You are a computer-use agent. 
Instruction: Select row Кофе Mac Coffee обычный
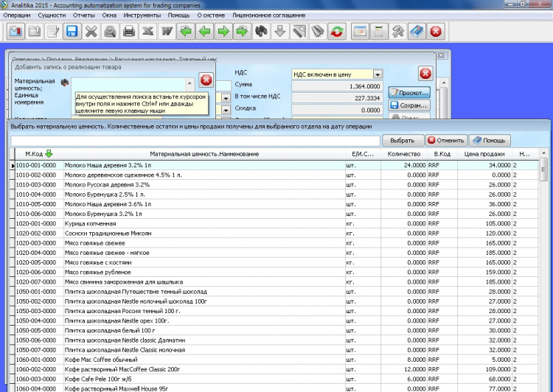(x=276, y=360)
